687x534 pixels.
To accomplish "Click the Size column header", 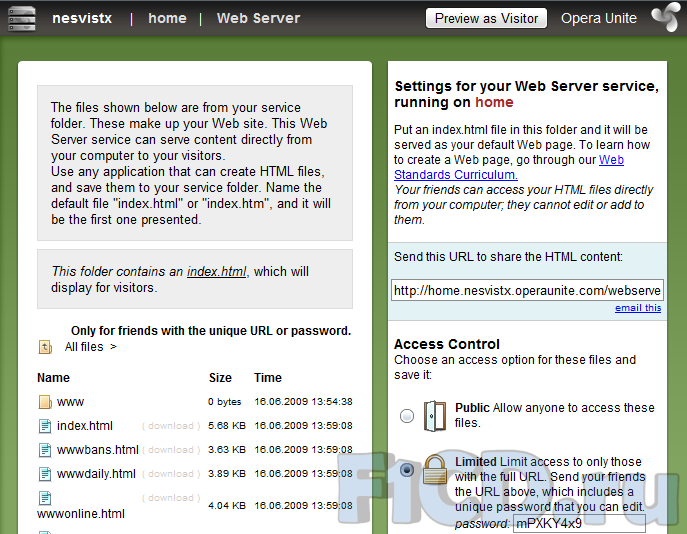I will tap(220, 378).
